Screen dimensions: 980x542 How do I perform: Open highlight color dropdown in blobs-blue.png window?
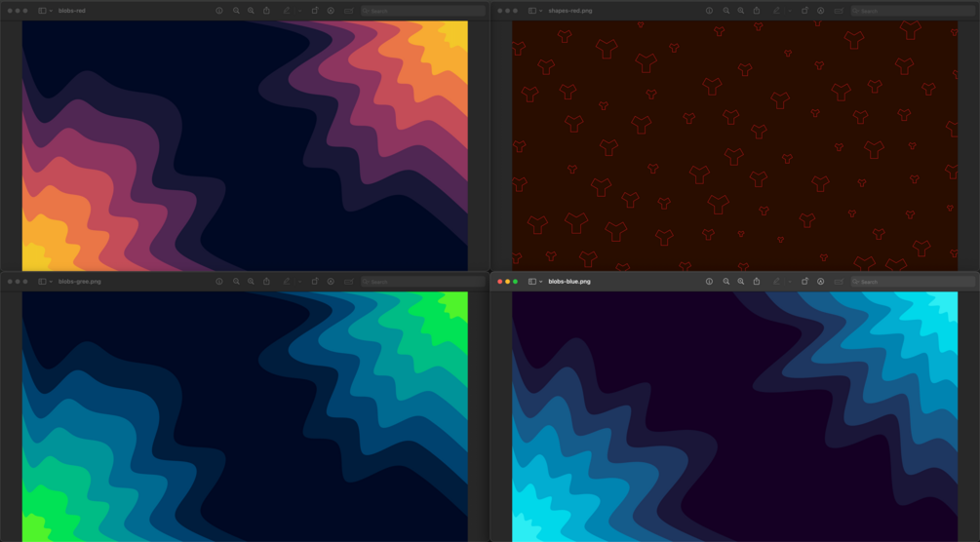(790, 282)
